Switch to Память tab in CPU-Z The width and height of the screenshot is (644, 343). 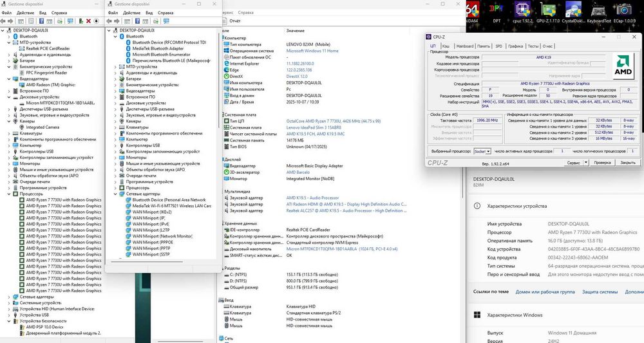pyautogui.click(x=484, y=46)
